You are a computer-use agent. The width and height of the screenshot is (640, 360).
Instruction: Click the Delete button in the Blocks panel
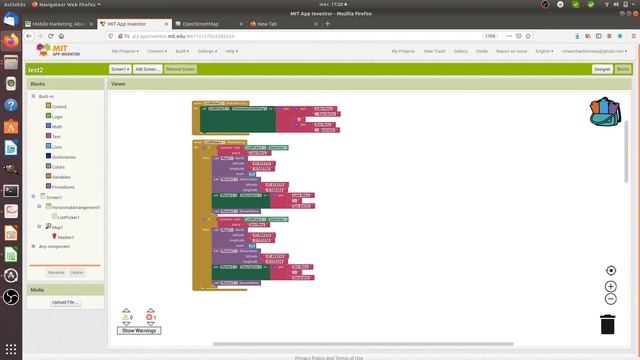click(76, 272)
